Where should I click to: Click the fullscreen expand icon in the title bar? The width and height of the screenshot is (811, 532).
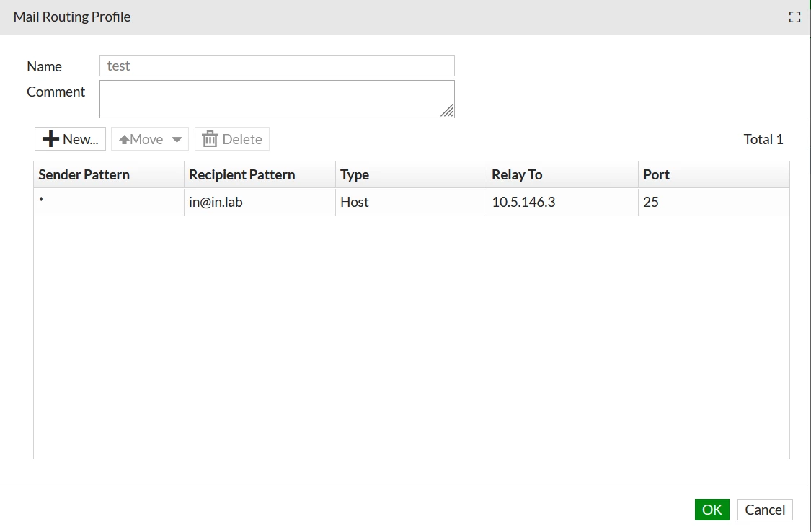click(x=794, y=17)
